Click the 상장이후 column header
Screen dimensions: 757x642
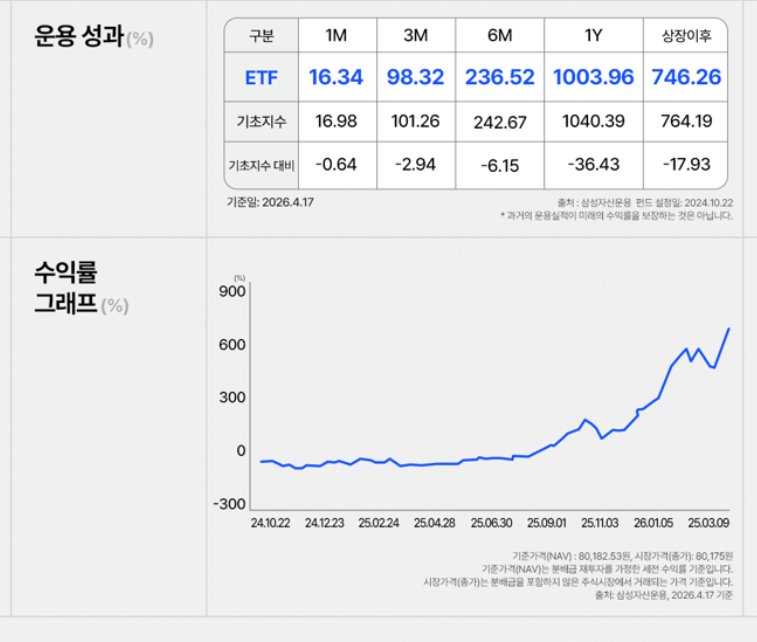(686, 36)
